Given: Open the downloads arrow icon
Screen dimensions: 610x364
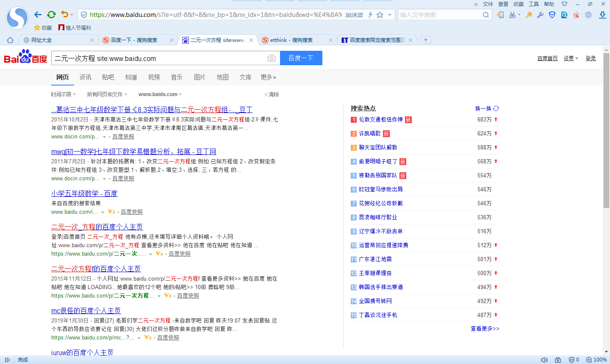Looking at the screenshot, I should click(602, 15).
